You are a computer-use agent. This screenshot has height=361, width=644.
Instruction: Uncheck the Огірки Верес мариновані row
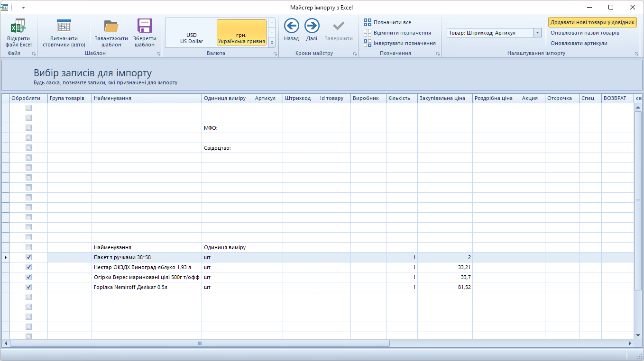[x=28, y=277]
